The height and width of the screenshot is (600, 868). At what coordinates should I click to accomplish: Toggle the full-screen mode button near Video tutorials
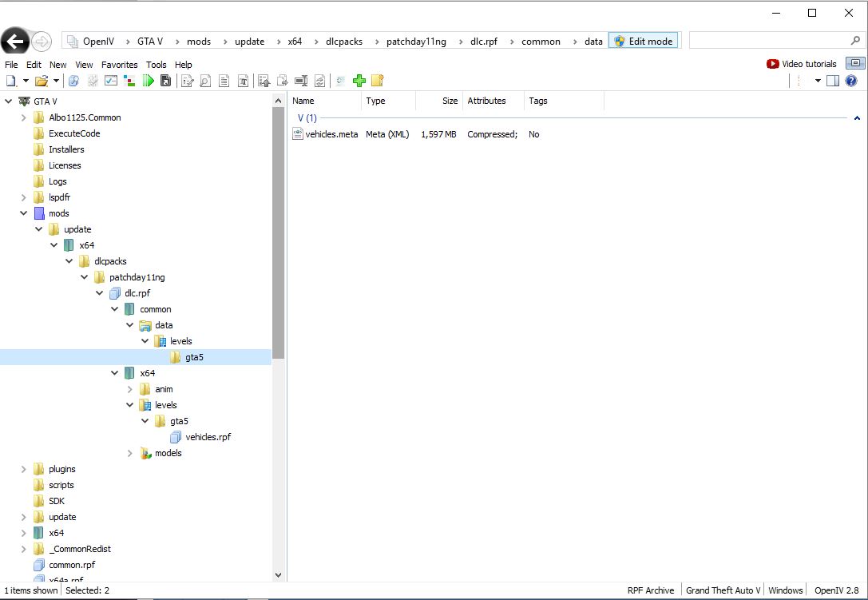point(855,64)
